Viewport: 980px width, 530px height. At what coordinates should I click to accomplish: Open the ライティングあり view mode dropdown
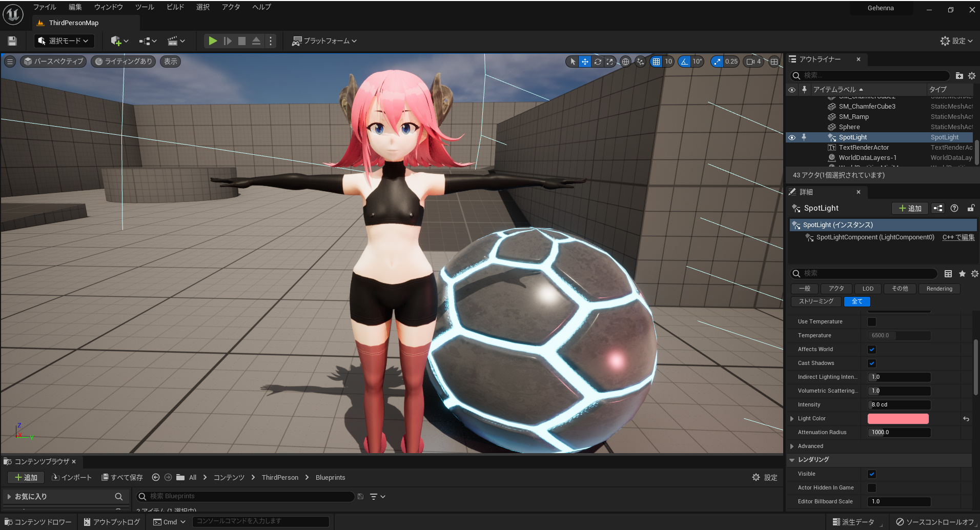pyautogui.click(x=124, y=62)
